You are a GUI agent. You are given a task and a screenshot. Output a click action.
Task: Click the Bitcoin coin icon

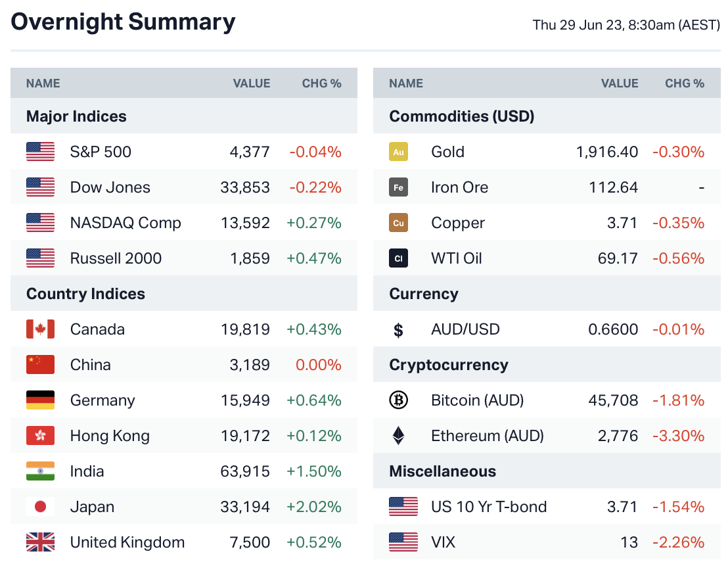398,400
